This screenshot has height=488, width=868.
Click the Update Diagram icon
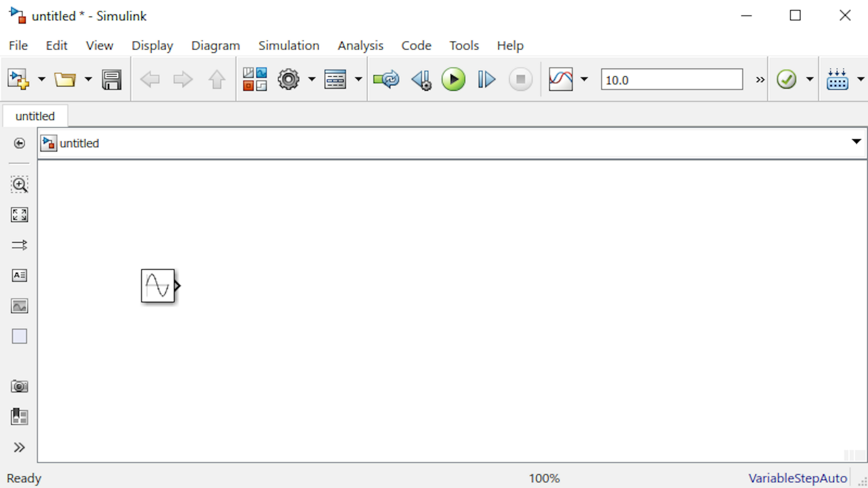[x=386, y=80]
